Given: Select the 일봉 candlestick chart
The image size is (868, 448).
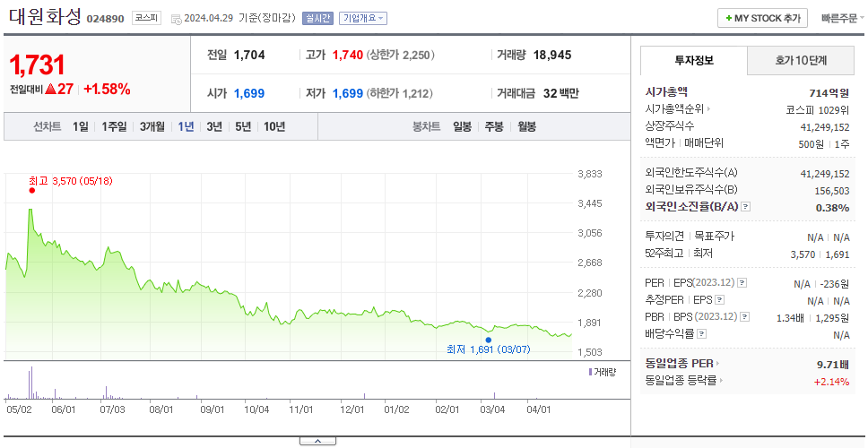Looking at the screenshot, I should pos(462,126).
